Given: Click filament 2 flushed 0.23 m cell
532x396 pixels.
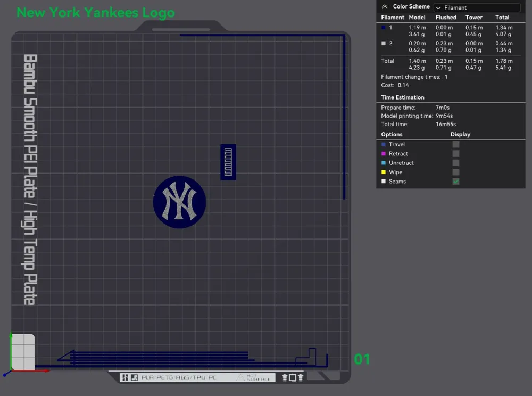Looking at the screenshot, I should [x=444, y=44].
